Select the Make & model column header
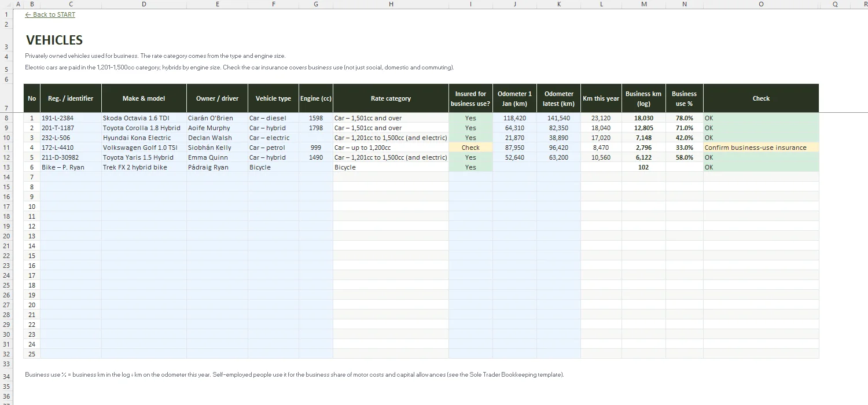 pos(144,98)
